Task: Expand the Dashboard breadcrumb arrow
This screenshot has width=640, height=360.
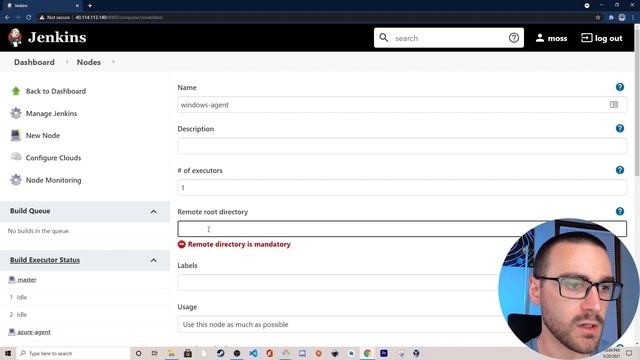Action: click(x=67, y=62)
